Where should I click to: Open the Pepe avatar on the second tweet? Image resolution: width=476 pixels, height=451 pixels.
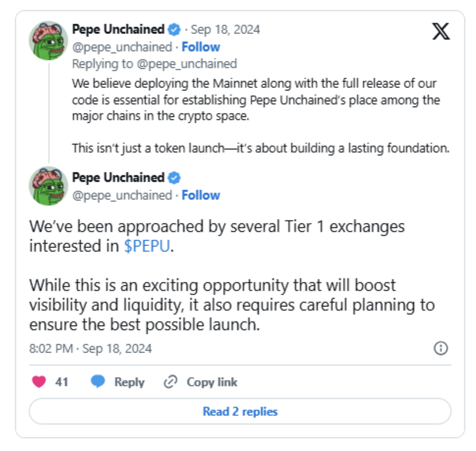[48, 186]
